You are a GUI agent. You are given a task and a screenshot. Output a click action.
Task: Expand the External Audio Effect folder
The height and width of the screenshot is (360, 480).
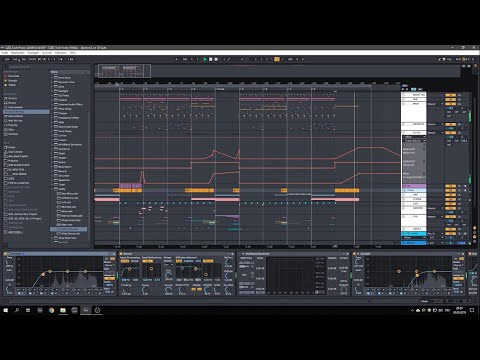(x=52, y=104)
